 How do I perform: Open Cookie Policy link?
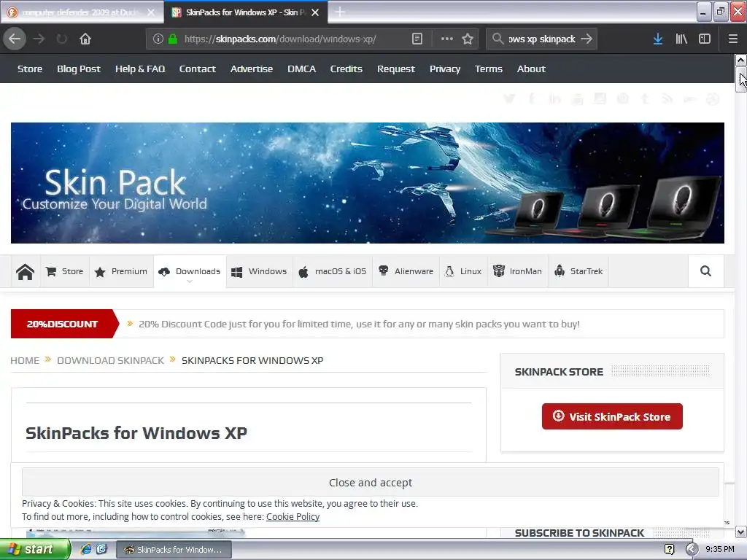pos(293,517)
